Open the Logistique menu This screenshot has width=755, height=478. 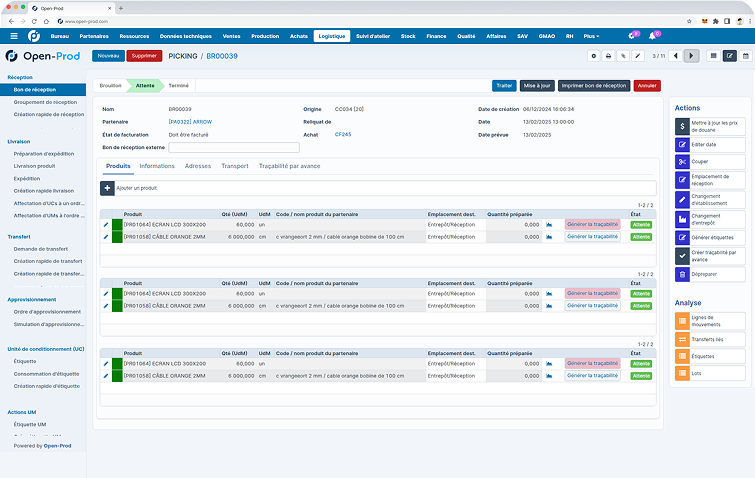click(x=332, y=36)
